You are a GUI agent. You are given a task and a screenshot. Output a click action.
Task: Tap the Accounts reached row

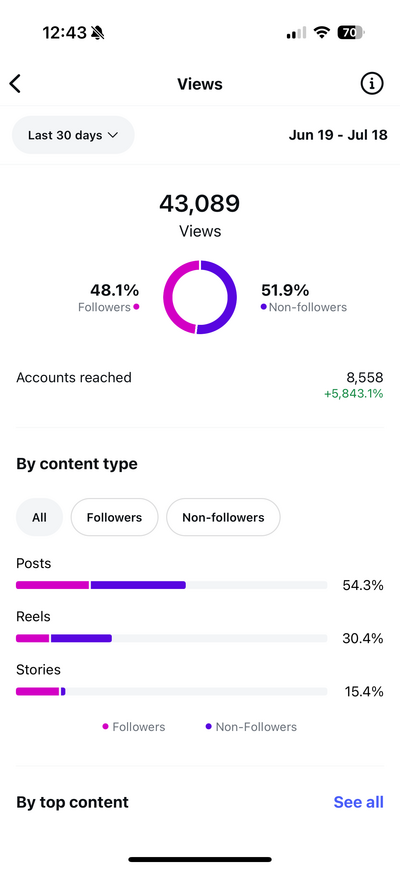point(200,385)
